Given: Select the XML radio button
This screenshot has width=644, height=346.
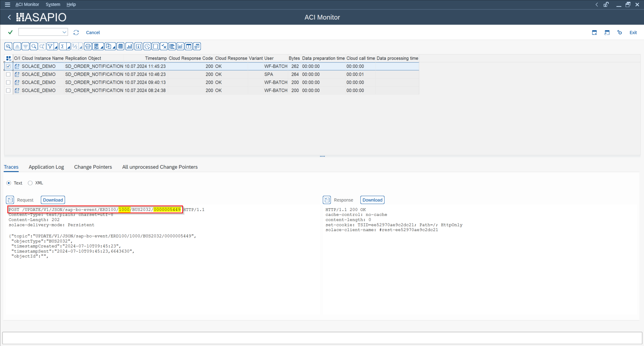Looking at the screenshot, I should [30, 183].
